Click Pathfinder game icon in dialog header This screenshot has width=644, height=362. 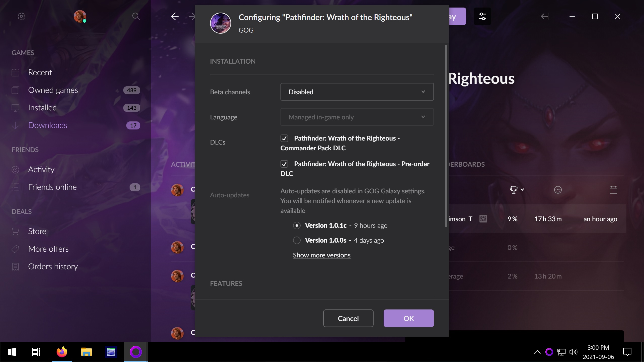221,23
